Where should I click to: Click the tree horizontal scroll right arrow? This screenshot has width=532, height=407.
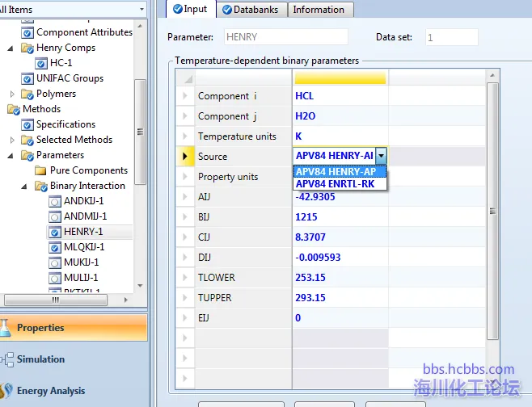126,300
